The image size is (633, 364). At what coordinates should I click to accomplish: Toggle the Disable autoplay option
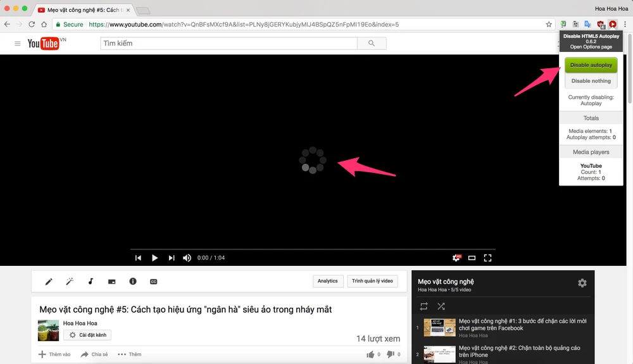[x=591, y=65]
